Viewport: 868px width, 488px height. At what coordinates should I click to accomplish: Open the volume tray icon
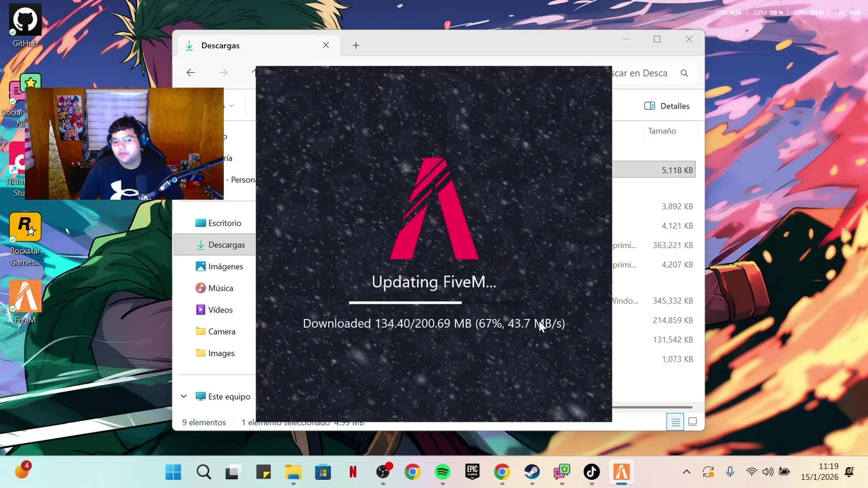[768, 472]
